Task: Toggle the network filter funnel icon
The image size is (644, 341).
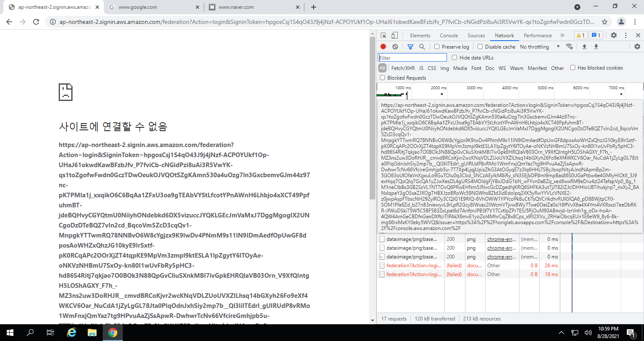Action: point(410,46)
